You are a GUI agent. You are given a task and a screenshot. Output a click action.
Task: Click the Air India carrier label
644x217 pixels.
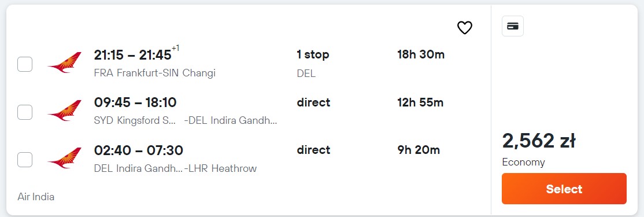pos(36,197)
